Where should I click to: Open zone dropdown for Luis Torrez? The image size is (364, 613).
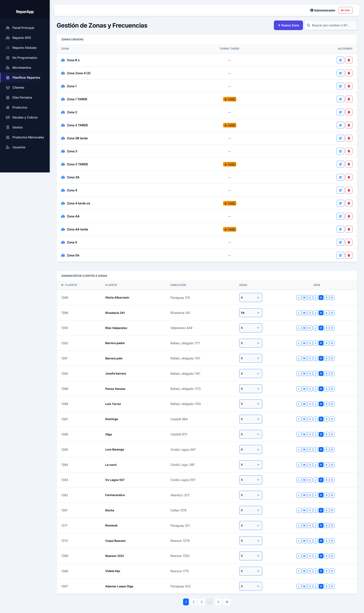[250, 404]
